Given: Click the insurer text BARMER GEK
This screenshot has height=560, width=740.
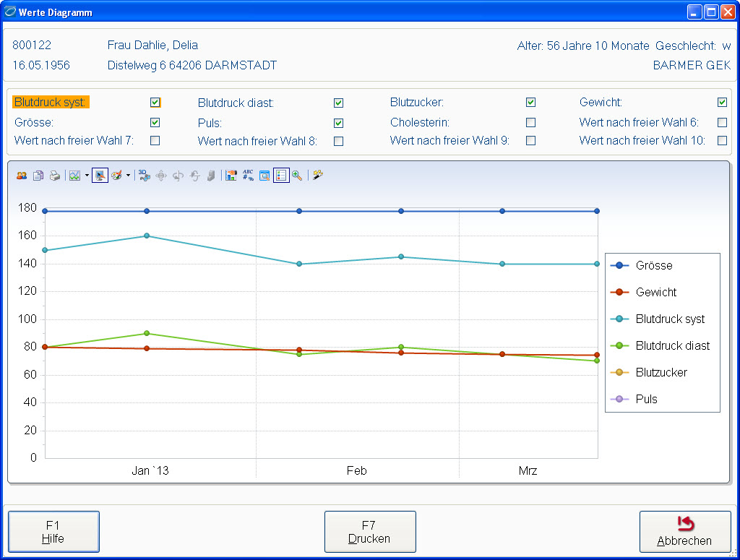Looking at the screenshot, I should pyautogui.click(x=692, y=65).
